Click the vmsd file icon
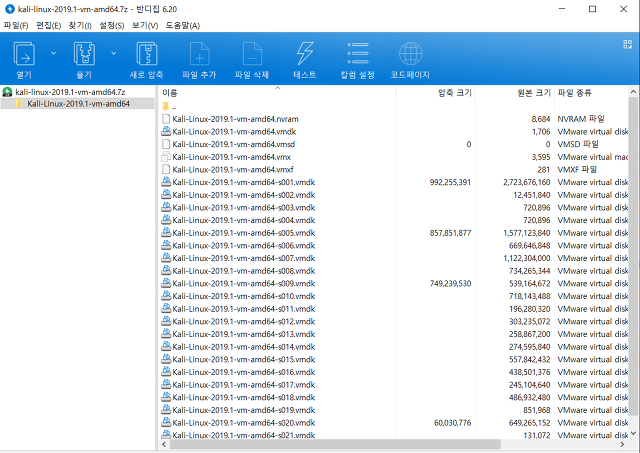This screenshot has width=640, height=453. 166,144
